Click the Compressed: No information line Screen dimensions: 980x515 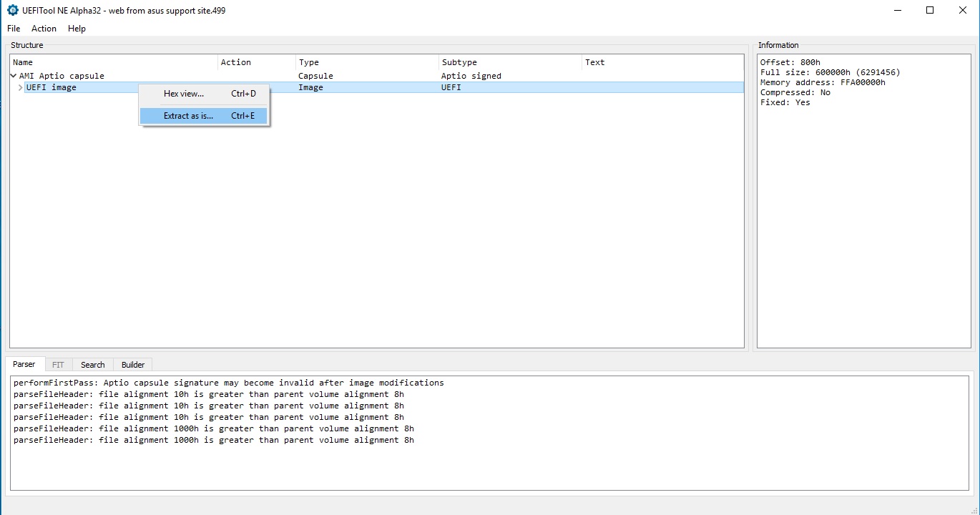click(x=795, y=92)
